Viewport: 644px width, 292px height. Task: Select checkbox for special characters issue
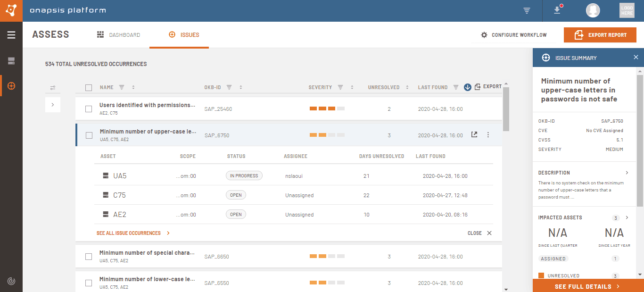point(89,257)
